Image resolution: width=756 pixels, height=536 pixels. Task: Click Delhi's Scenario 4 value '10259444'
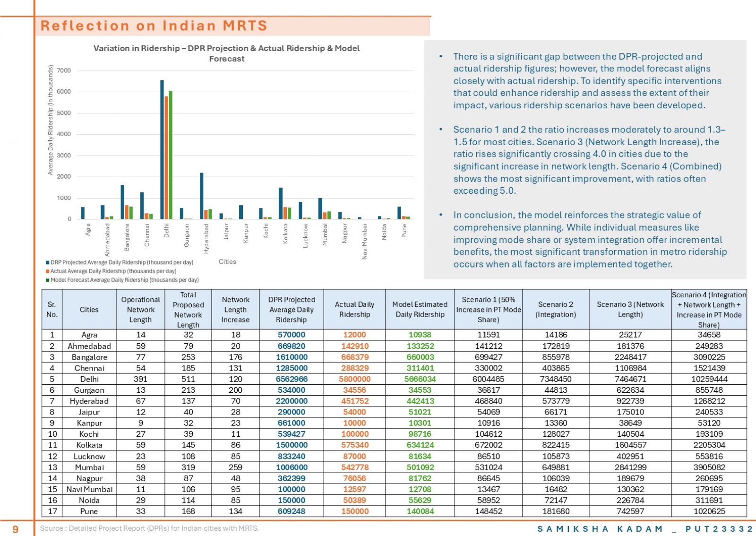click(709, 379)
